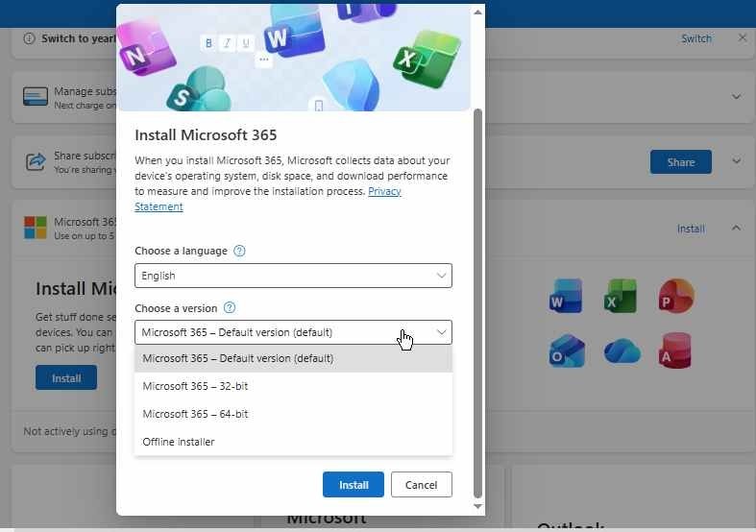The height and width of the screenshot is (532, 756).
Task: Dismiss the Switch to yearly banner
Action: point(743,37)
